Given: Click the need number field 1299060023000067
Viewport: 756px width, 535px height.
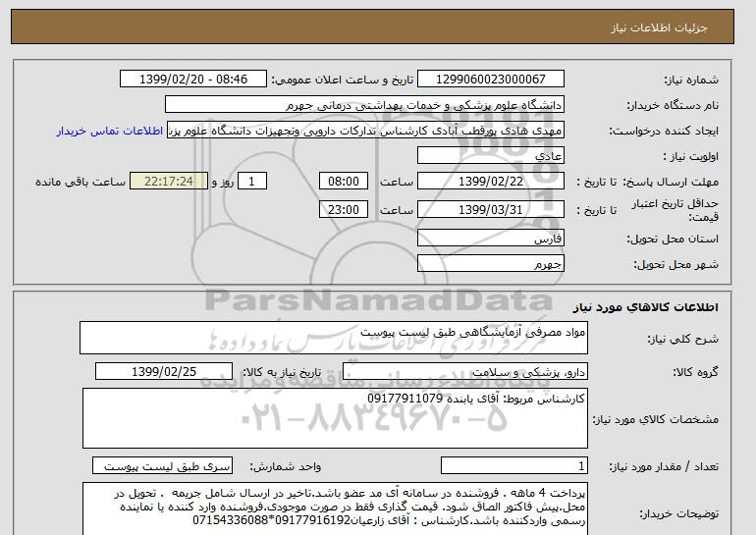Looking at the screenshot, I should [490, 80].
